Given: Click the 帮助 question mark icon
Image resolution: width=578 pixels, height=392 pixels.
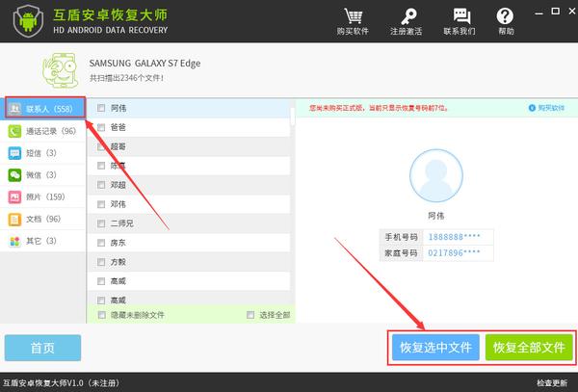Looking at the screenshot, I should [505, 16].
